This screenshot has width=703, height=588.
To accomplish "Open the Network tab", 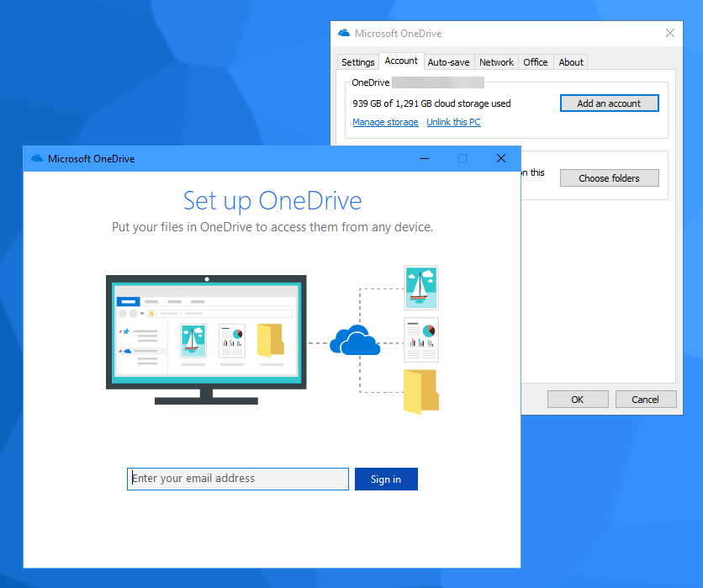I will [x=496, y=62].
